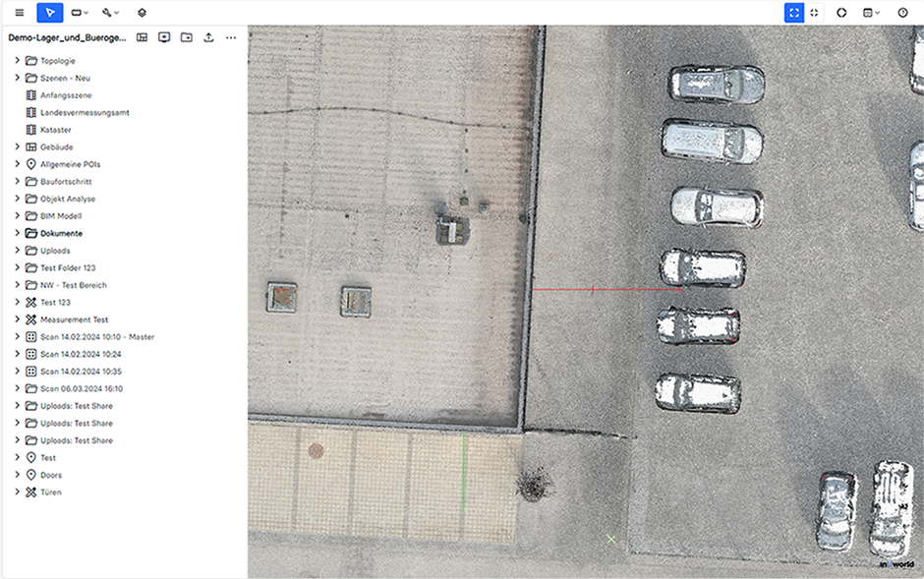The height and width of the screenshot is (579, 924).
Task: Toggle the crosshair focus view mode
Action: pos(814,13)
